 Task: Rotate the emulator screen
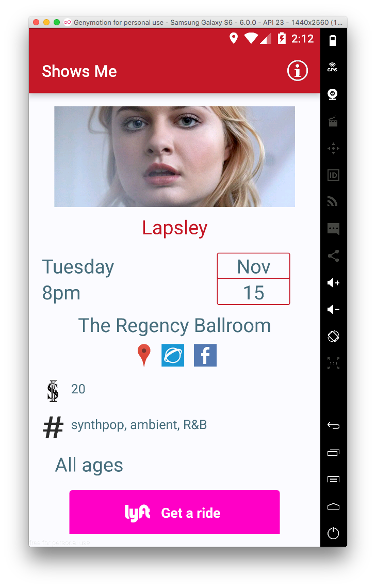pyautogui.click(x=333, y=336)
